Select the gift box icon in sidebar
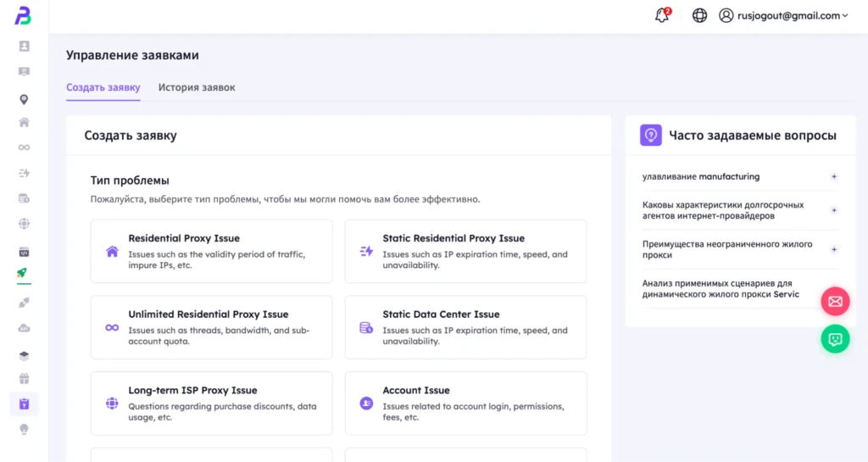The height and width of the screenshot is (462, 868). 24,379
